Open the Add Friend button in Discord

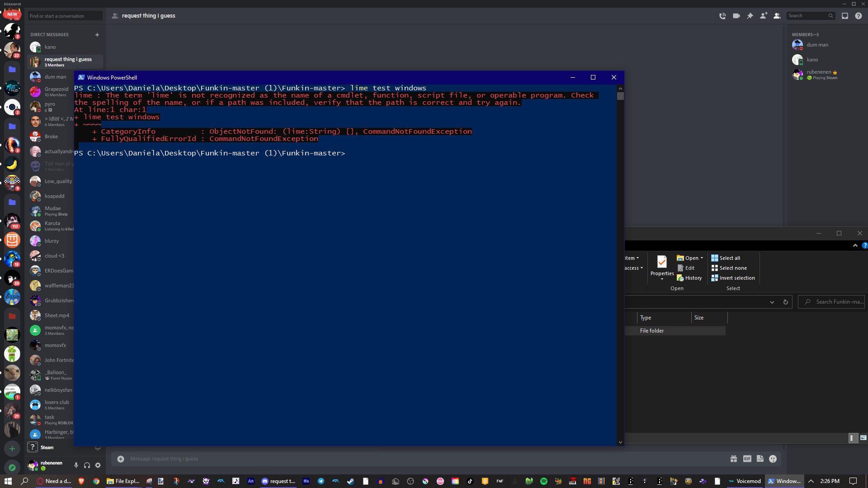pos(764,15)
